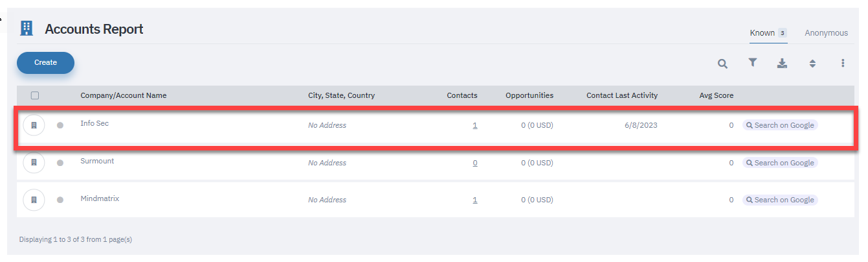
Task: Sort by Company/Account Name column header
Action: click(x=124, y=95)
